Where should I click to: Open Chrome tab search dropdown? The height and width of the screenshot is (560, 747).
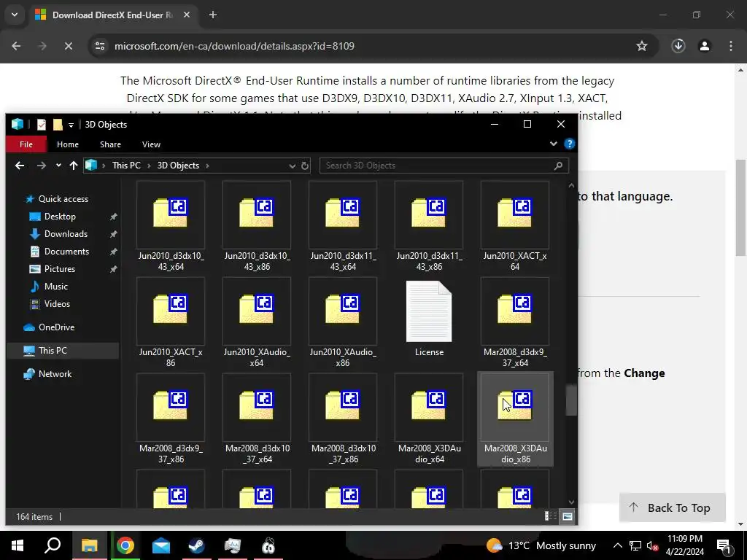(x=15, y=15)
